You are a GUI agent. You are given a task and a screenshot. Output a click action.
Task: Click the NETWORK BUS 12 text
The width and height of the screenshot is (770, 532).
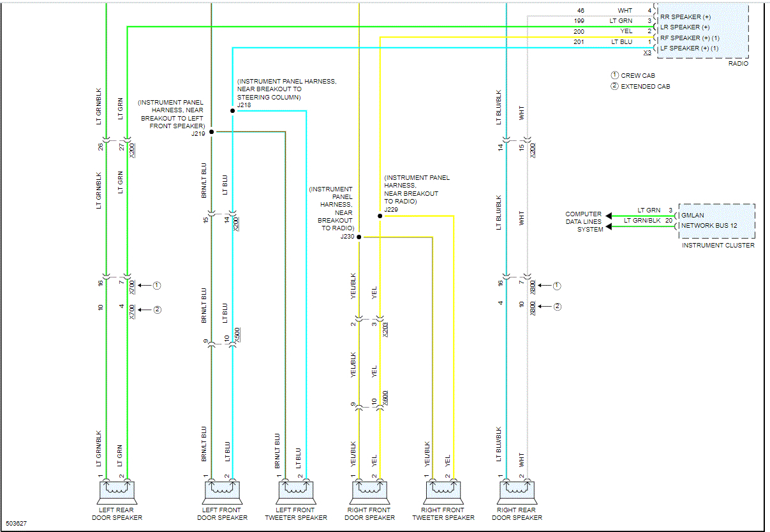(x=708, y=225)
